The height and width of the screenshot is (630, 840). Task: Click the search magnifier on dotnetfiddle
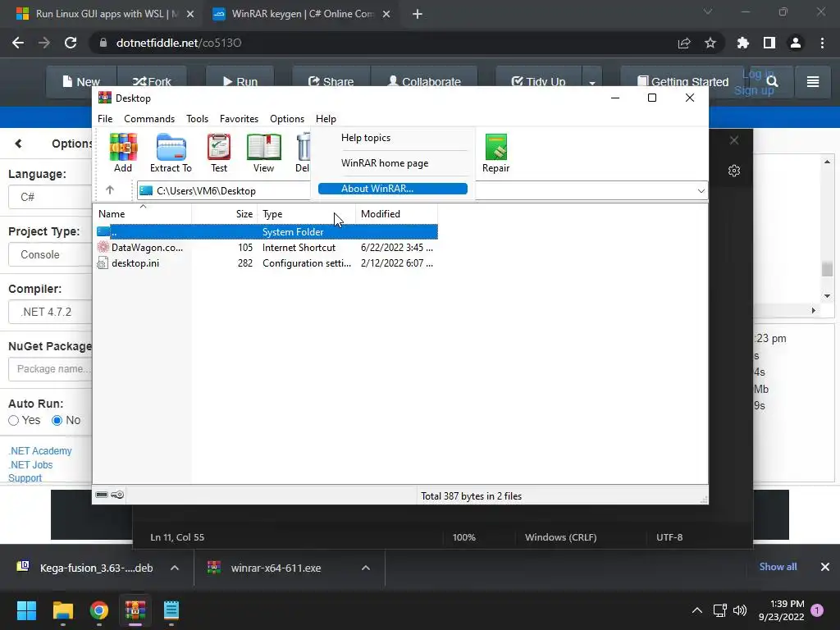click(x=772, y=81)
